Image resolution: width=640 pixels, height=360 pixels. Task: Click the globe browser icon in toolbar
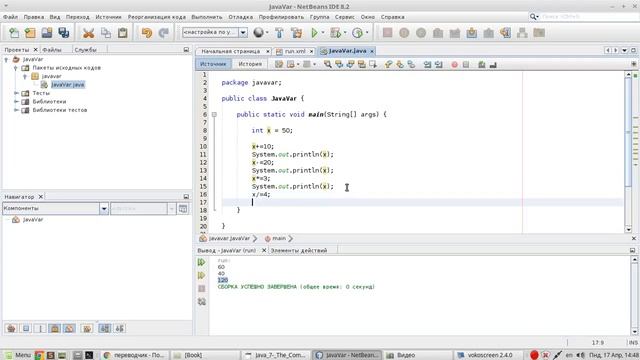coord(258,33)
